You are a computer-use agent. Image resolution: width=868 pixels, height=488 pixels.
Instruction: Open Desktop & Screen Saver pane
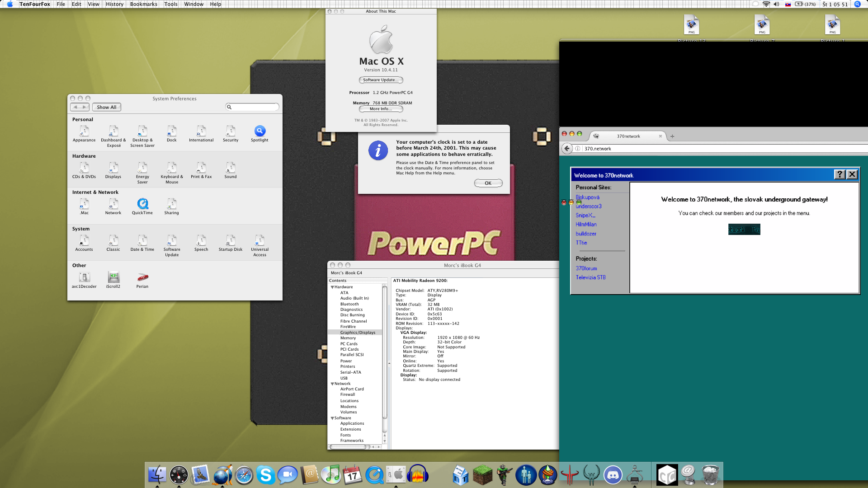[x=142, y=136]
